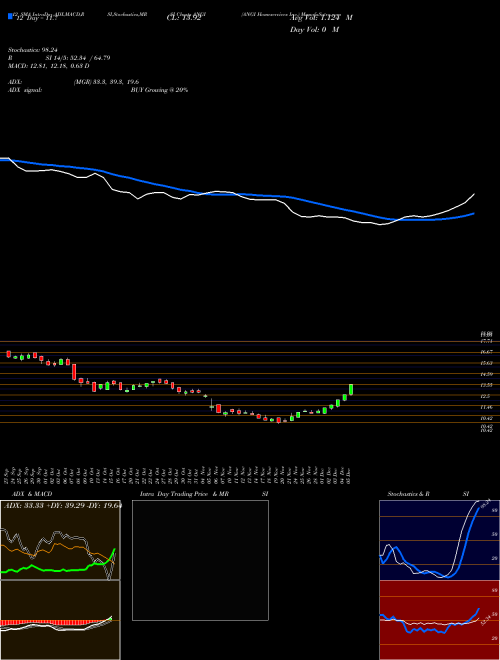Click the 13.55 price axis label
Screen dimensions: 500x660
(x=487, y=385)
